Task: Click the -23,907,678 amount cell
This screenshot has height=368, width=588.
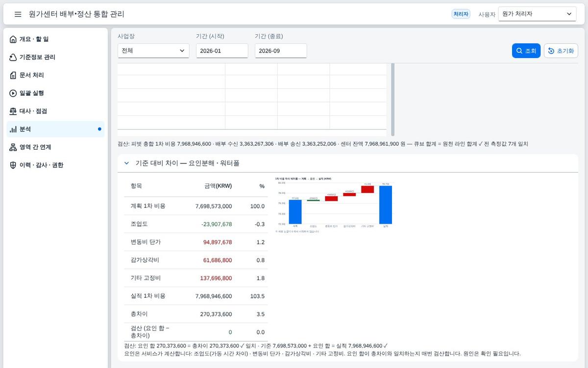Action: point(217,224)
